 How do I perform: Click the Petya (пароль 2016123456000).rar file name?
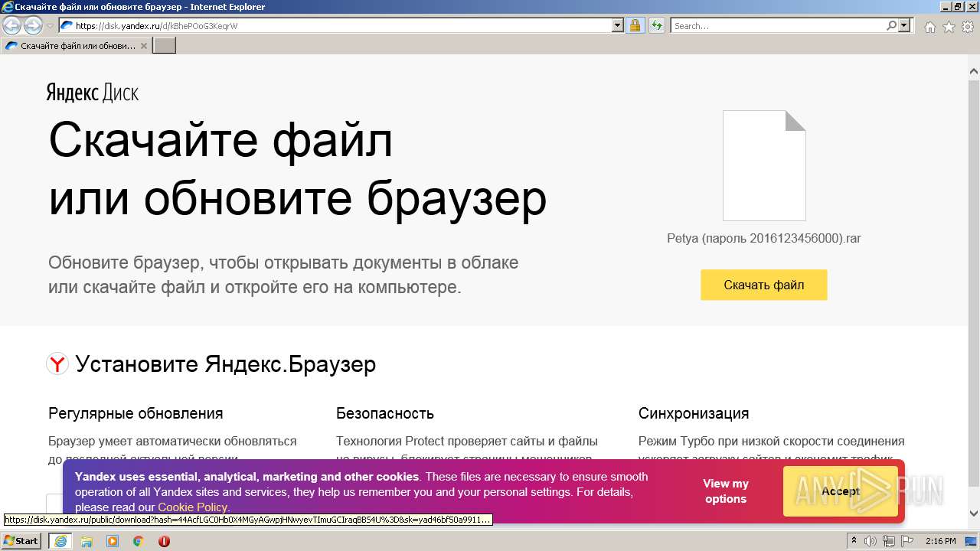click(x=764, y=238)
